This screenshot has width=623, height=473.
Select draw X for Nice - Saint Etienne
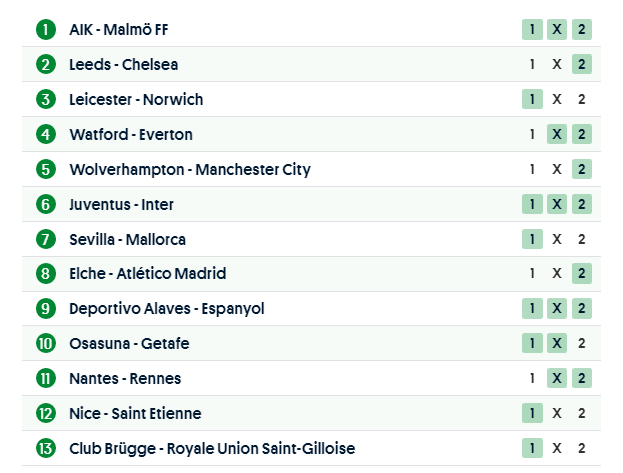coord(557,413)
